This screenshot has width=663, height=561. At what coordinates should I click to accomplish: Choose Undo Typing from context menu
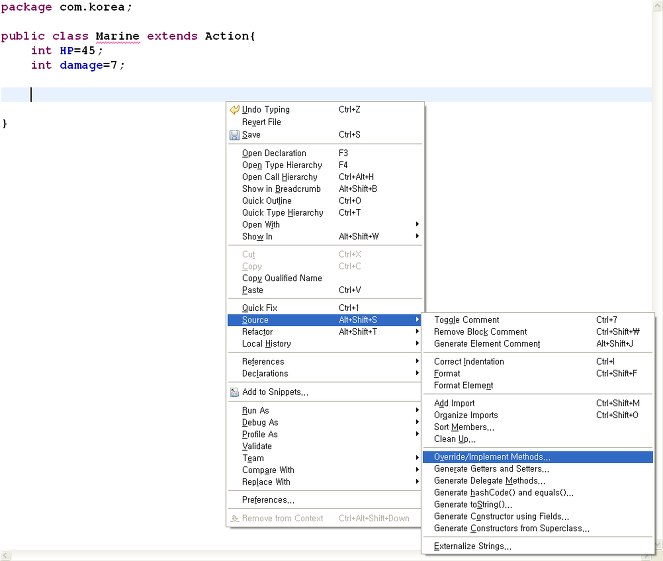coord(325,110)
